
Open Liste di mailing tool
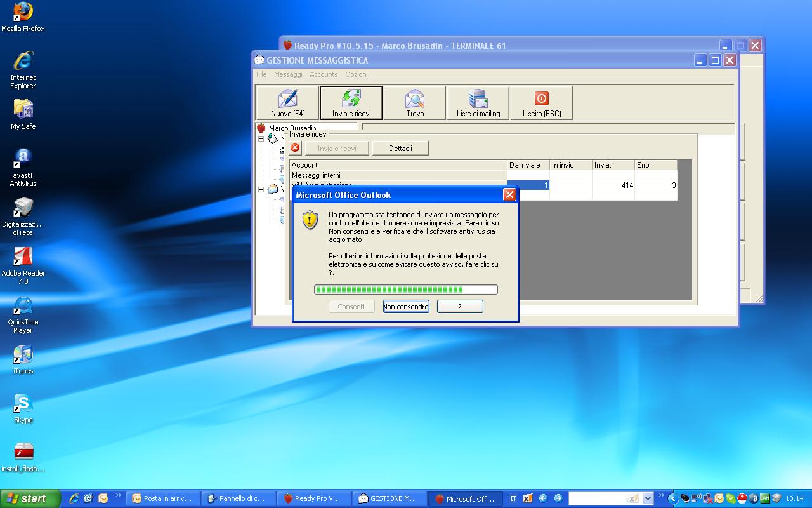[x=478, y=103]
